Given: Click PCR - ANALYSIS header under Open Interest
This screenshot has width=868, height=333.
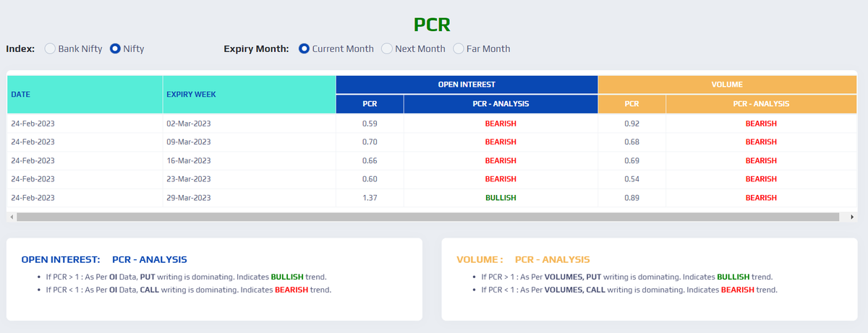Looking at the screenshot, I should [501, 104].
